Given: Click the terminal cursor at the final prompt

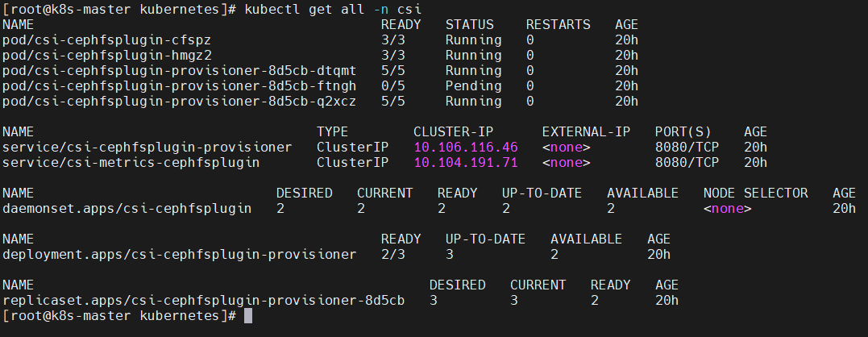Looking at the screenshot, I should click(x=248, y=316).
